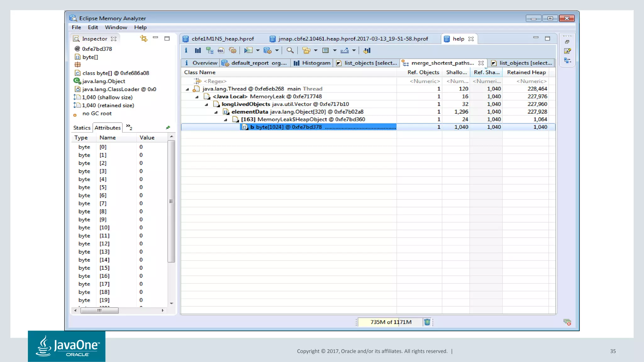Screen dimensions: 644x362
Task: Open the report icon dropdown arrow
Action: click(258, 50)
